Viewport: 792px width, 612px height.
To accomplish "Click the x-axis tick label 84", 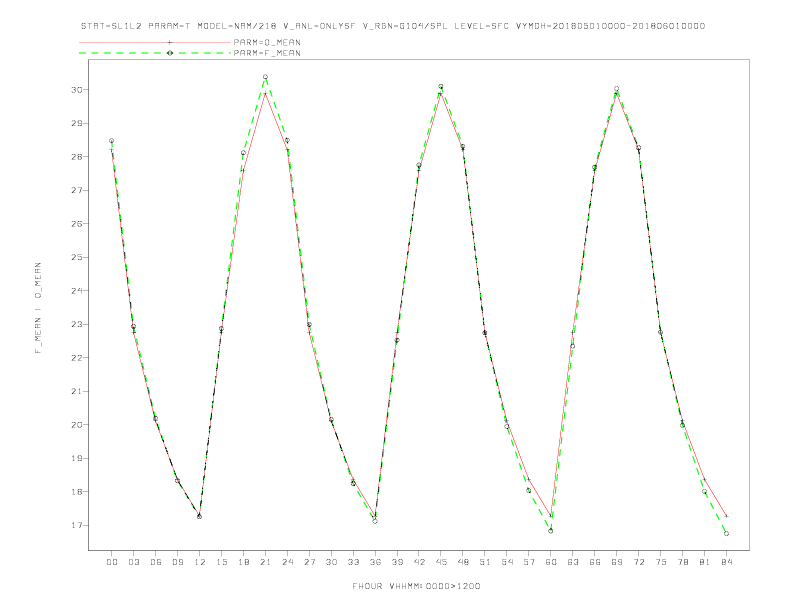I will (726, 562).
